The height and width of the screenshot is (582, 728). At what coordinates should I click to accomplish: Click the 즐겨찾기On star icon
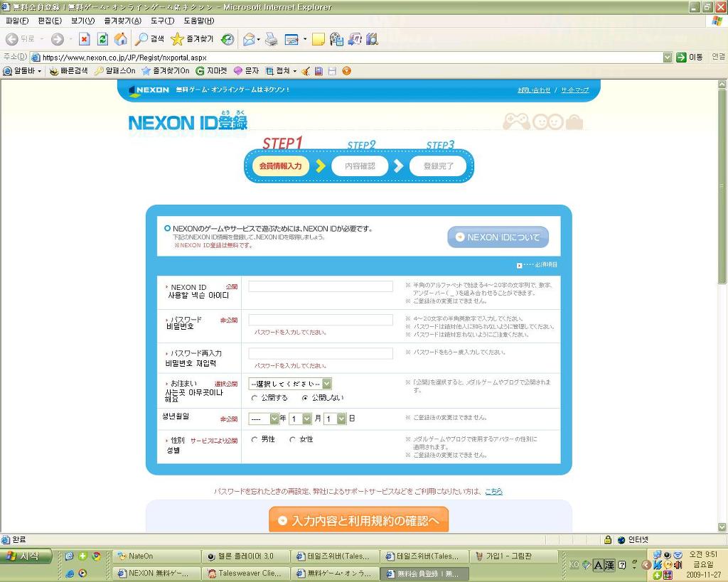point(165,71)
